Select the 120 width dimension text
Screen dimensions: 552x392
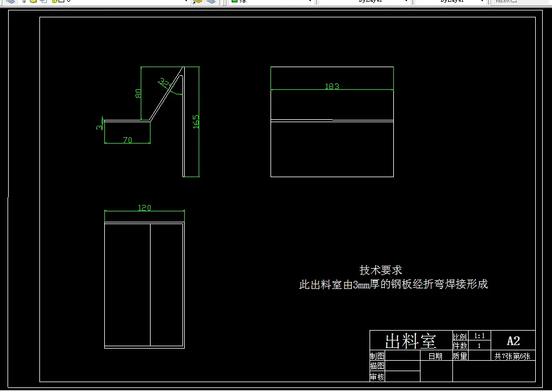pyautogui.click(x=144, y=208)
